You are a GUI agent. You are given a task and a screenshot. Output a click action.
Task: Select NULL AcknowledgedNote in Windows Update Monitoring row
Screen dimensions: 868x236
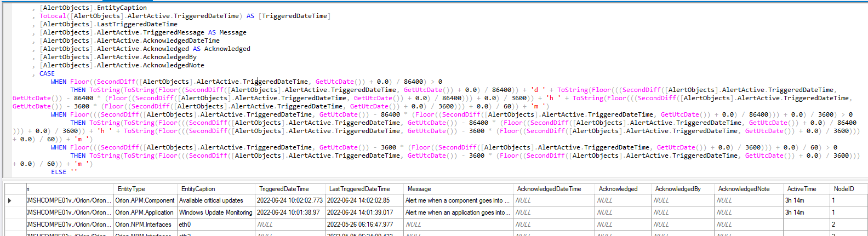(749, 212)
